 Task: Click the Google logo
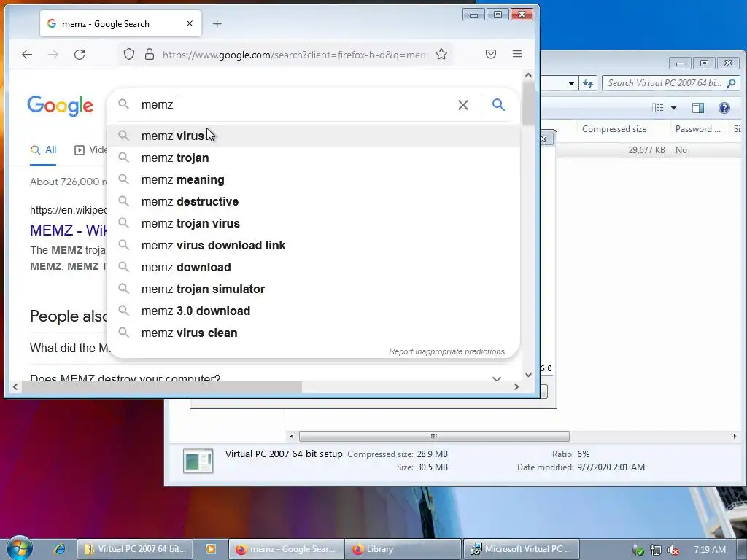(60, 106)
